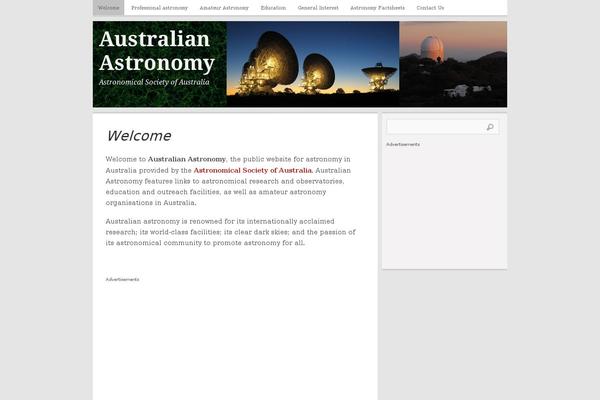
Task: Follow the Astronomical Society of Australia link
Action: coord(253,170)
